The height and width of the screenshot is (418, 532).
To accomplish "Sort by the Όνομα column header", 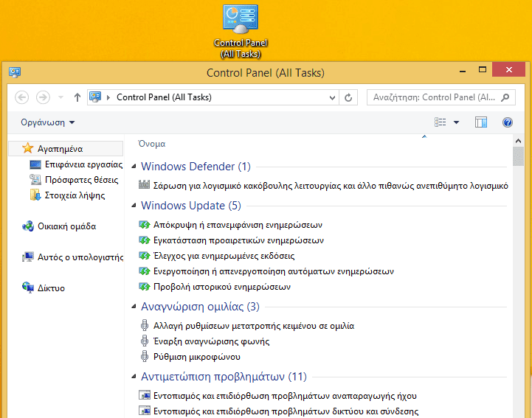I will [x=152, y=144].
